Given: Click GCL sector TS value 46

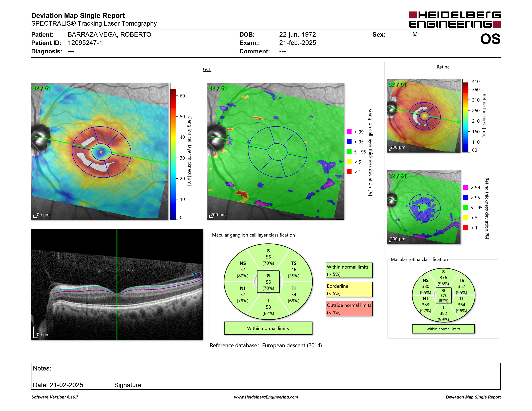Looking at the screenshot, I should [x=294, y=270].
